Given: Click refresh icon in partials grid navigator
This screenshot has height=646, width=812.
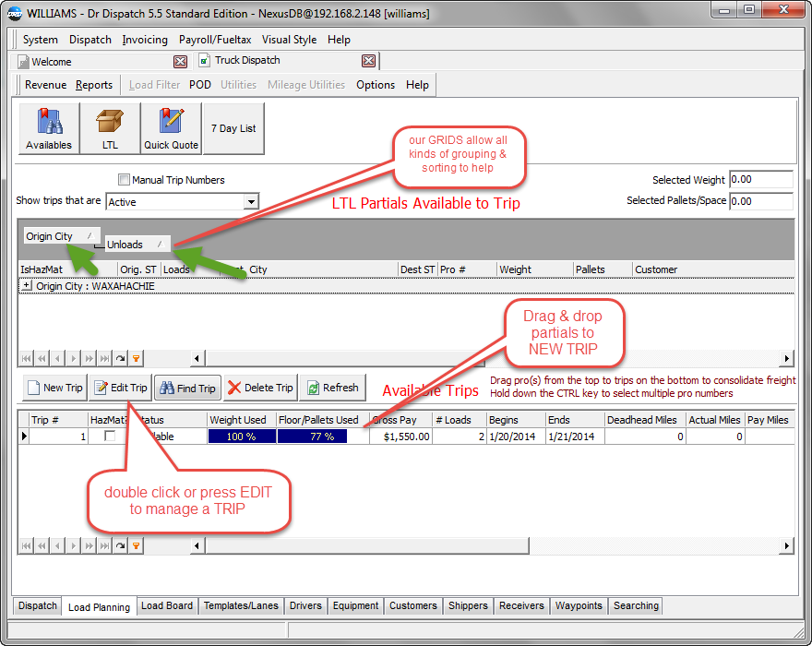Looking at the screenshot, I should pyautogui.click(x=120, y=358).
